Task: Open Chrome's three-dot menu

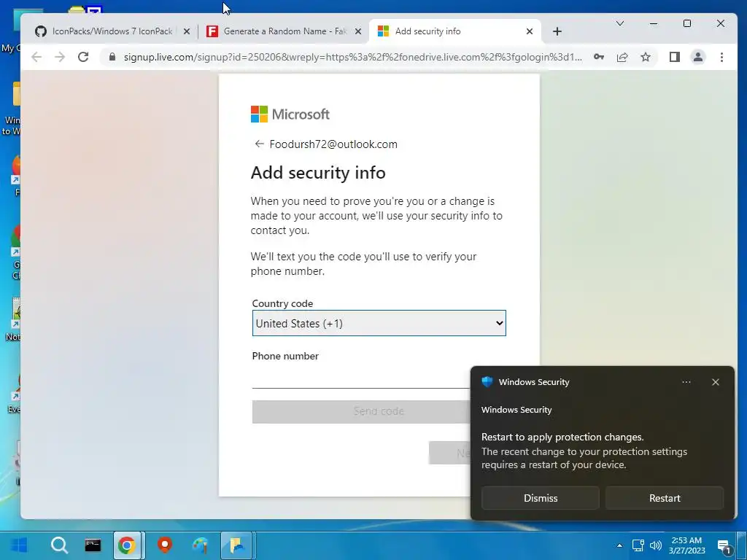Action: coord(721,57)
